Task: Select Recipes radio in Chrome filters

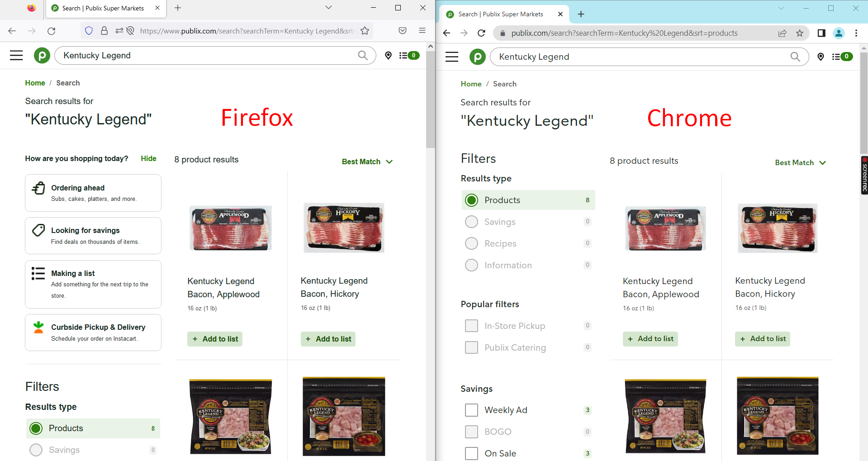Action: pos(471,243)
